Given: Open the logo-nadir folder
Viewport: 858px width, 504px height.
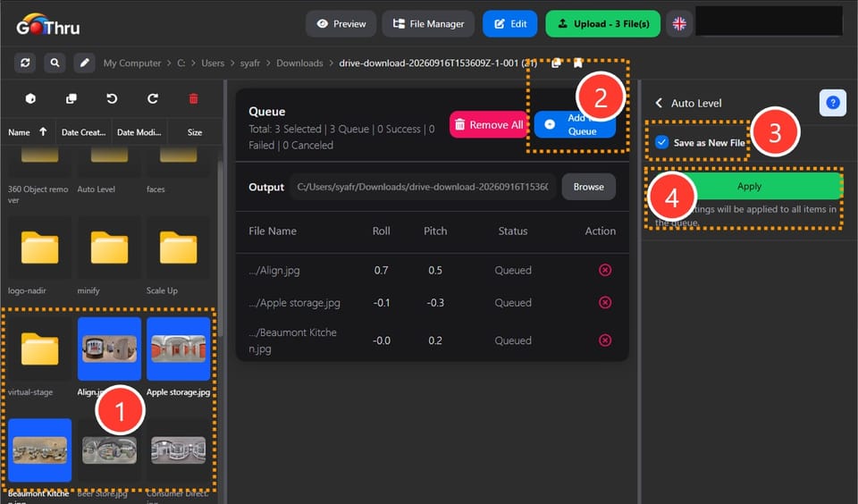Looking at the screenshot, I should click(x=39, y=248).
